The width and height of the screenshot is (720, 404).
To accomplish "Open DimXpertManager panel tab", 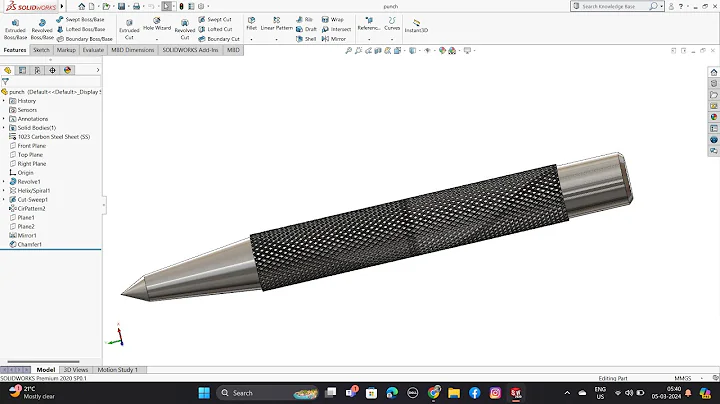I will coord(52,70).
